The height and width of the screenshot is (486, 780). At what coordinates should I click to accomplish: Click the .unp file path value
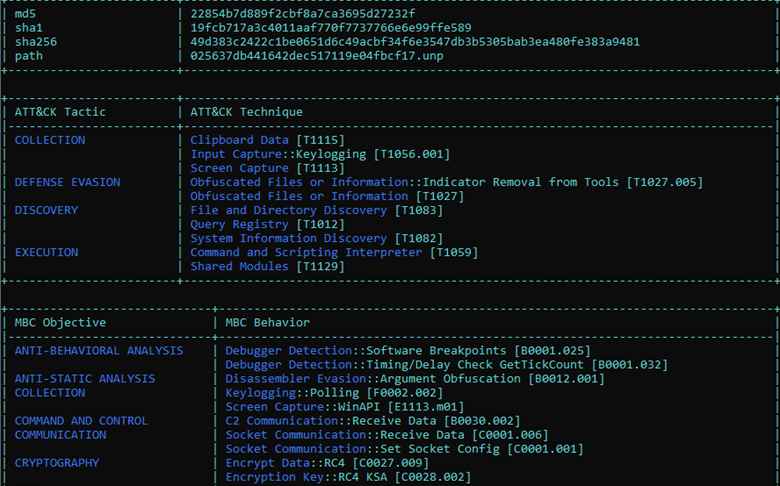click(x=317, y=55)
